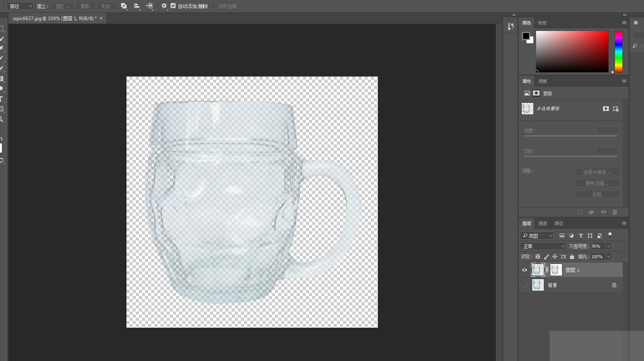Load selection from mask icon
644x361 pixels.
pyautogui.click(x=580, y=212)
